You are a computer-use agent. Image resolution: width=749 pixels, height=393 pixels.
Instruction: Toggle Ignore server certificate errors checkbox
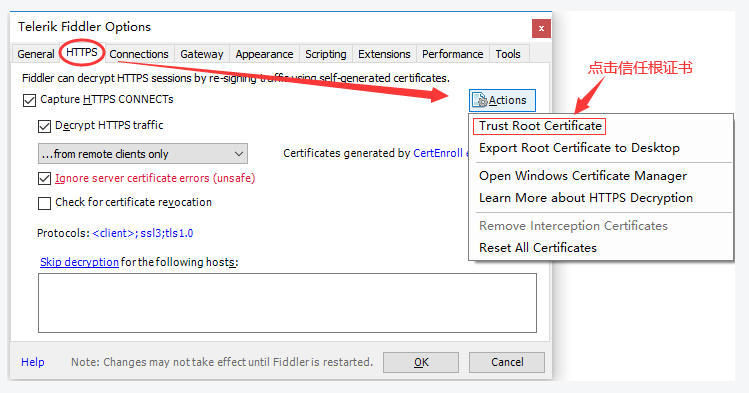(x=44, y=179)
